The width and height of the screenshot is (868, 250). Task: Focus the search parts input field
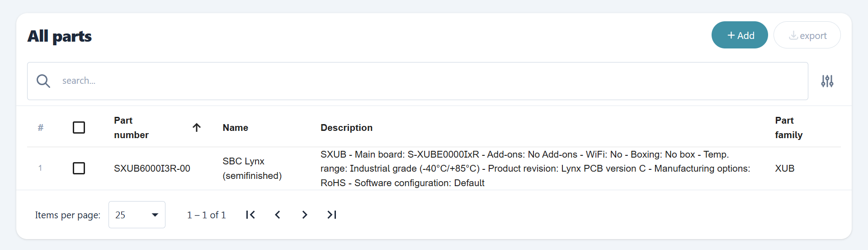click(417, 81)
